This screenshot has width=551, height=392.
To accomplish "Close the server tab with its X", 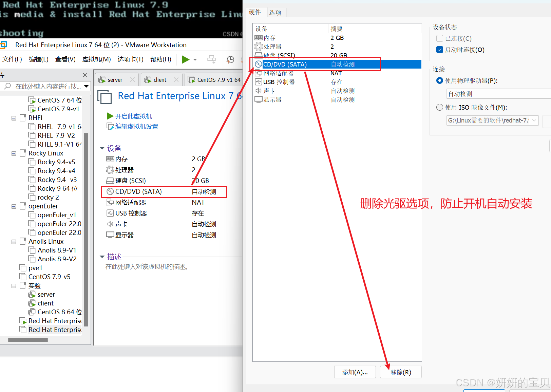I will (x=132, y=80).
